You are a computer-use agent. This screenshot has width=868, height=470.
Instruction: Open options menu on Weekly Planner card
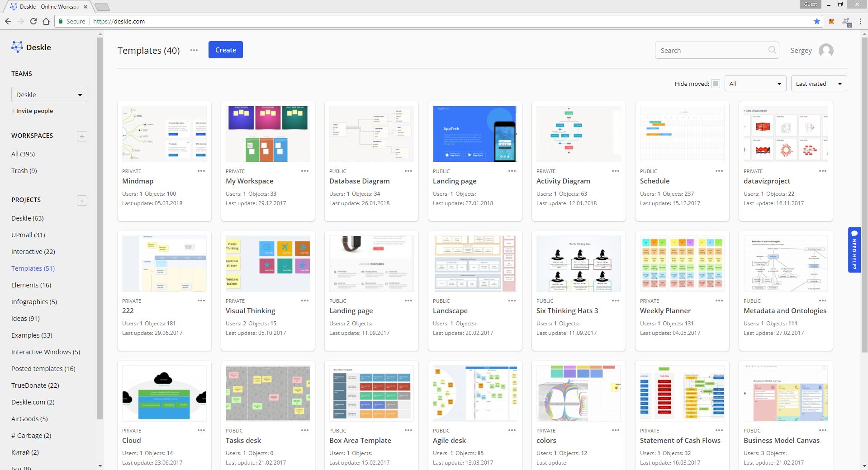pyautogui.click(x=719, y=301)
